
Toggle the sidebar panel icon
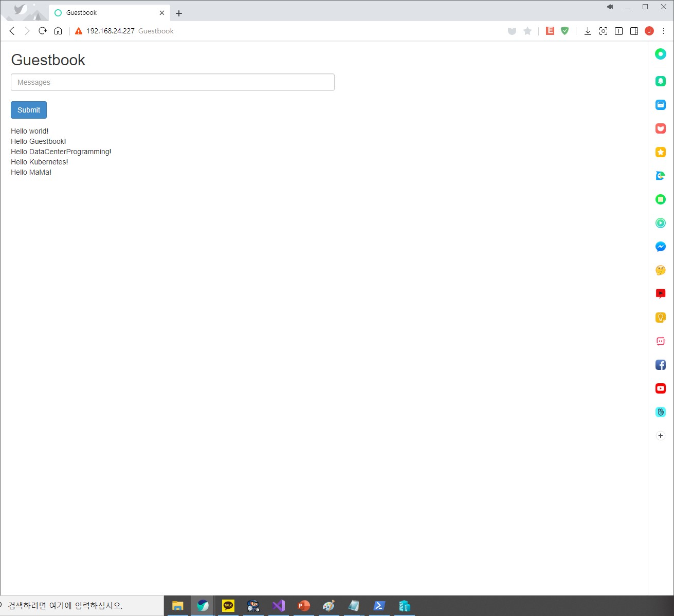(634, 31)
